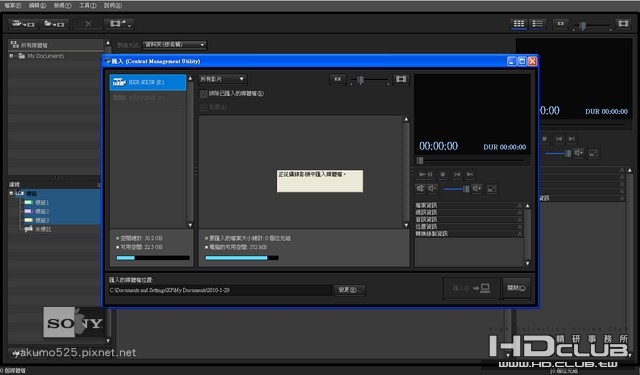Toggle the exclude-already-imported-media checkbox
This screenshot has height=375, width=640.
(203, 94)
